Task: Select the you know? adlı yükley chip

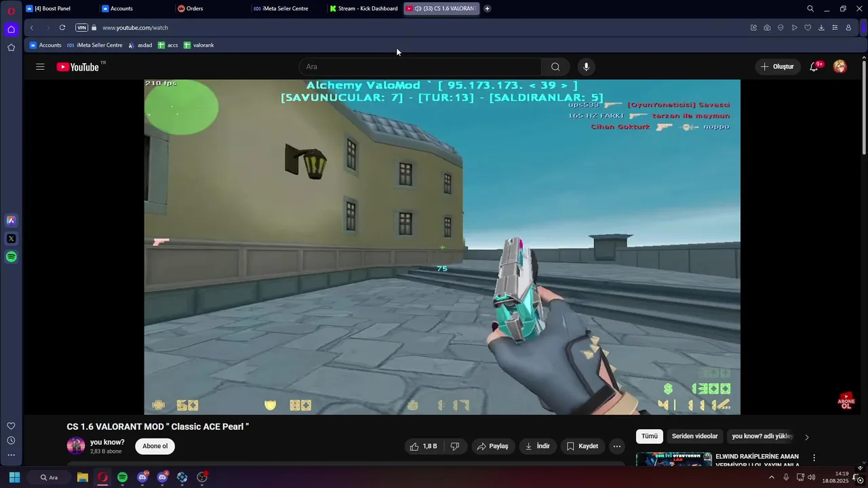Action: (762, 436)
